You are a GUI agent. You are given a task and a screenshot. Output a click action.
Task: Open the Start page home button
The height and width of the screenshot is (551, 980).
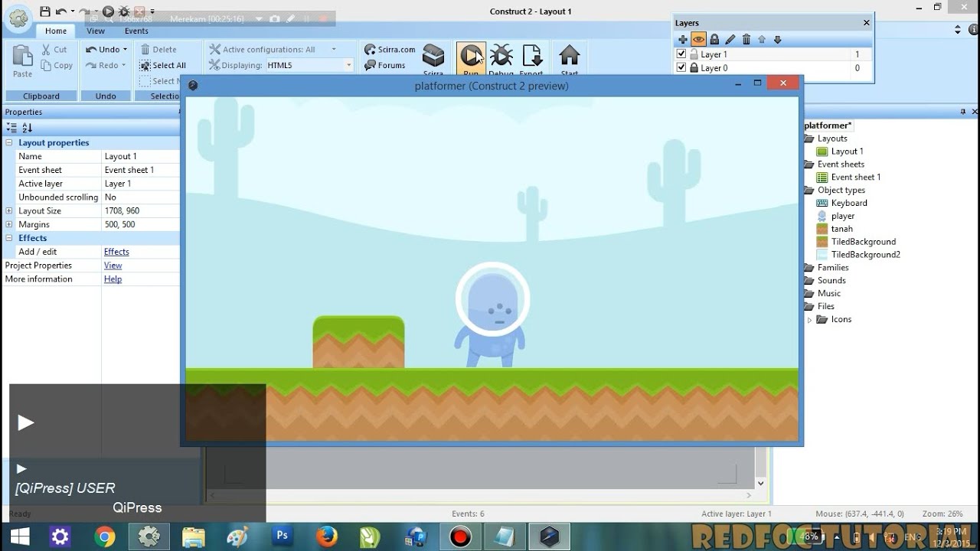click(569, 60)
